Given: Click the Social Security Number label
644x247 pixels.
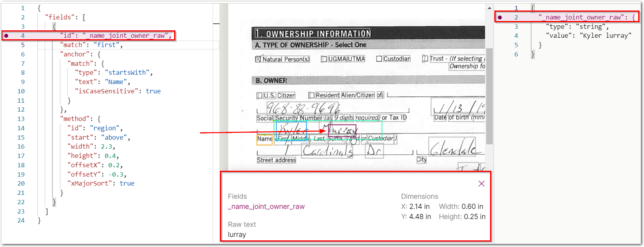Looking at the screenshot, I should 289,118.
